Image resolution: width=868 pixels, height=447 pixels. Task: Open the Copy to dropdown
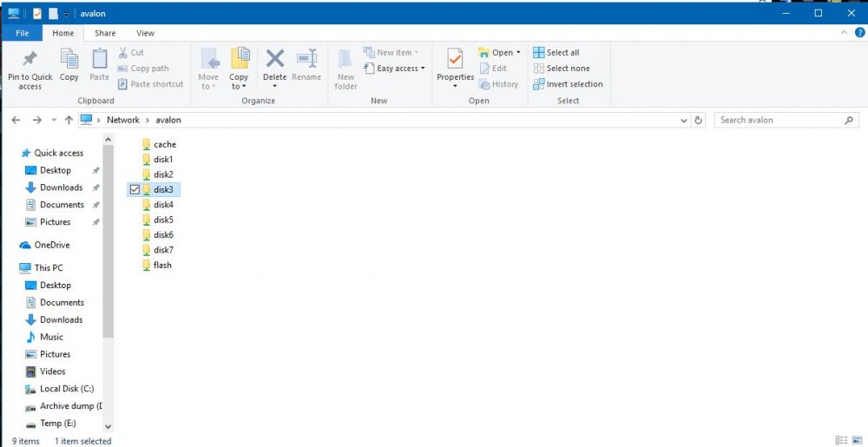(x=239, y=82)
